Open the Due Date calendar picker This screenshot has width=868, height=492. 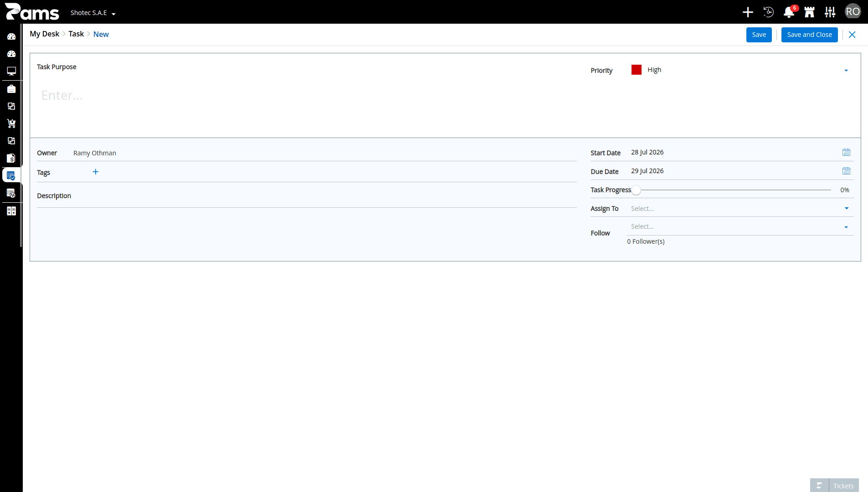pyautogui.click(x=846, y=171)
